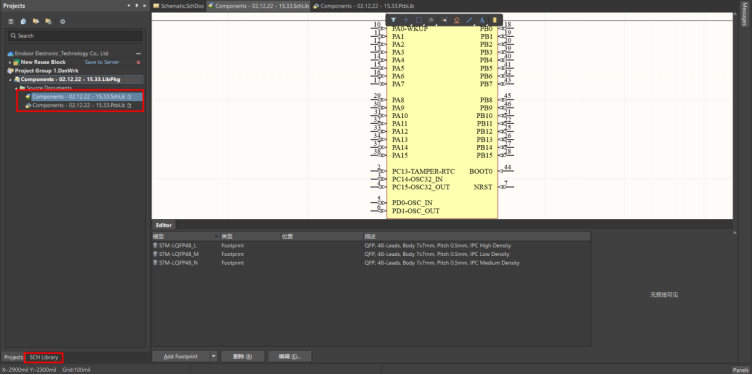Image resolution: width=753 pixels, height=375 pixels.
Task: Select the Place Text String tool
Action: point(482,20)
